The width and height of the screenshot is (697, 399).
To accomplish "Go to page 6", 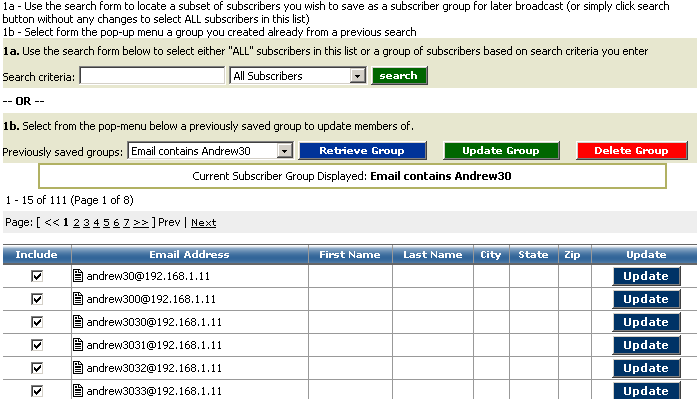I will click(116, 223).
